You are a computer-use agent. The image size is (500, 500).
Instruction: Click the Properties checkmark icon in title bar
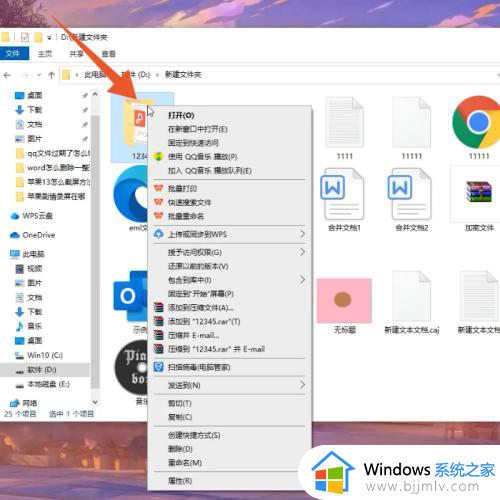click(25, 37)
